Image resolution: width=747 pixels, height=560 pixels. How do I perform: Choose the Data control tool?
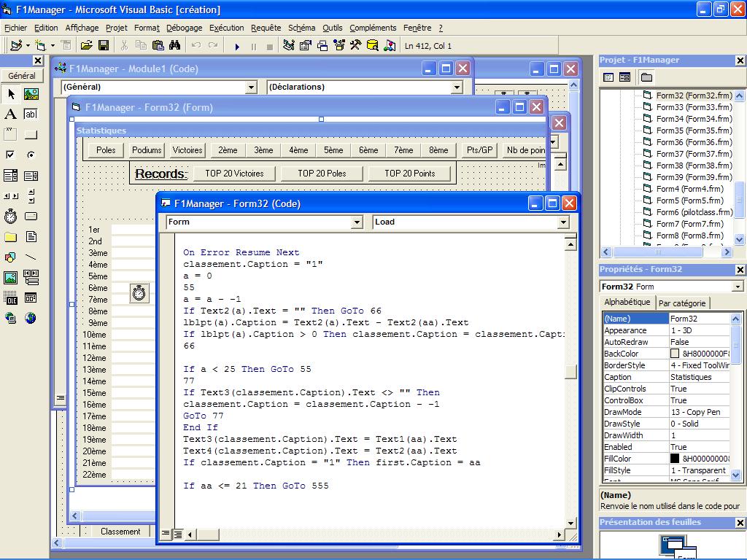pyautogui.click(x=31, y=277)
